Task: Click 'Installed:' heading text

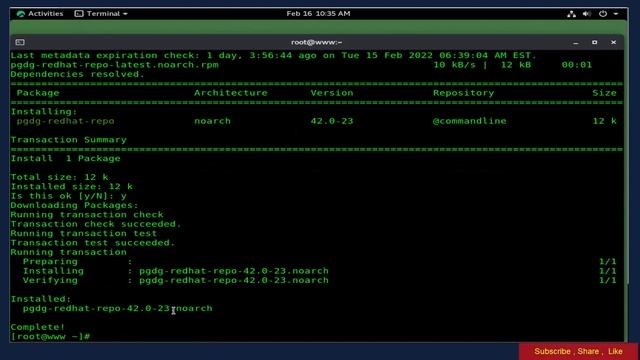Action: click(41, 299)
